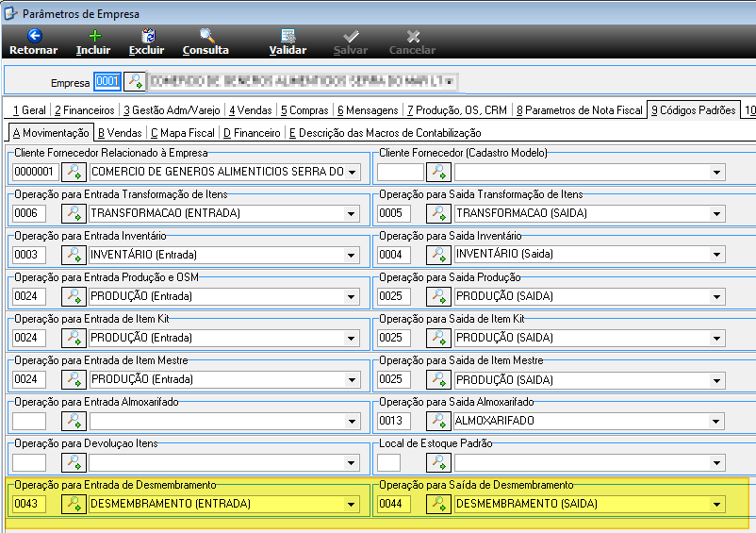Image resolution: width=756 pixels, height=533 pixels.
Task: Open 8 Parametros de Nota Fiscal tab
Action: [580, 110]
